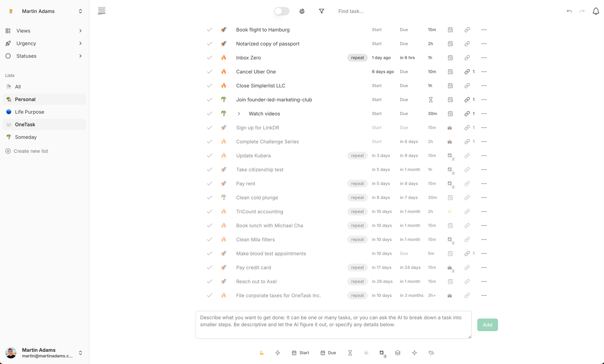
Task: Click the sparkle AI icon in bottom toolbar
Action: tap(415, 353)
